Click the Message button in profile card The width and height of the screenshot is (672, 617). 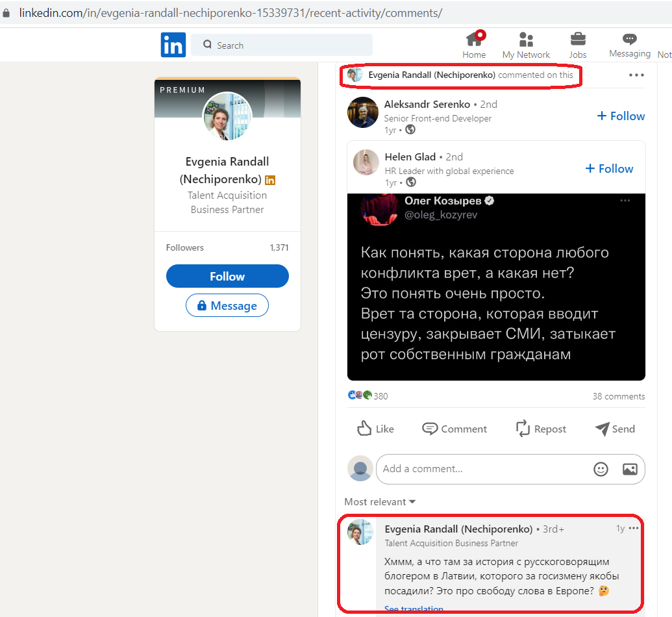(x=227, y=306)
